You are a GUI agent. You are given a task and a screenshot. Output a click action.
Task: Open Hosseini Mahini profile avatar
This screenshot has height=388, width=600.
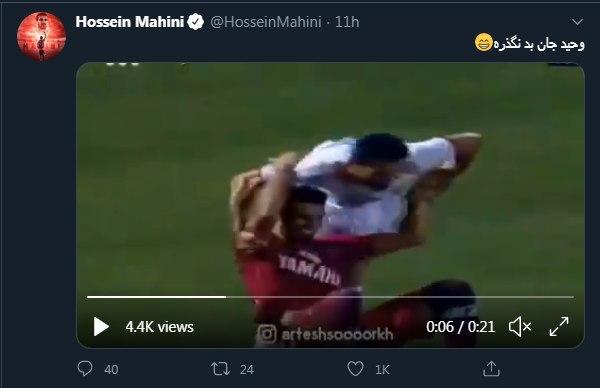41,37
